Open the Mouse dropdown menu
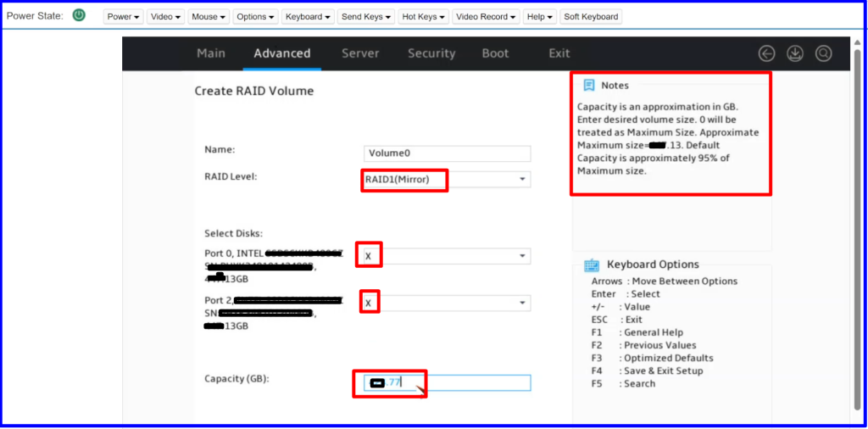The width and height of the screenshot is (868, 429). 209,17
